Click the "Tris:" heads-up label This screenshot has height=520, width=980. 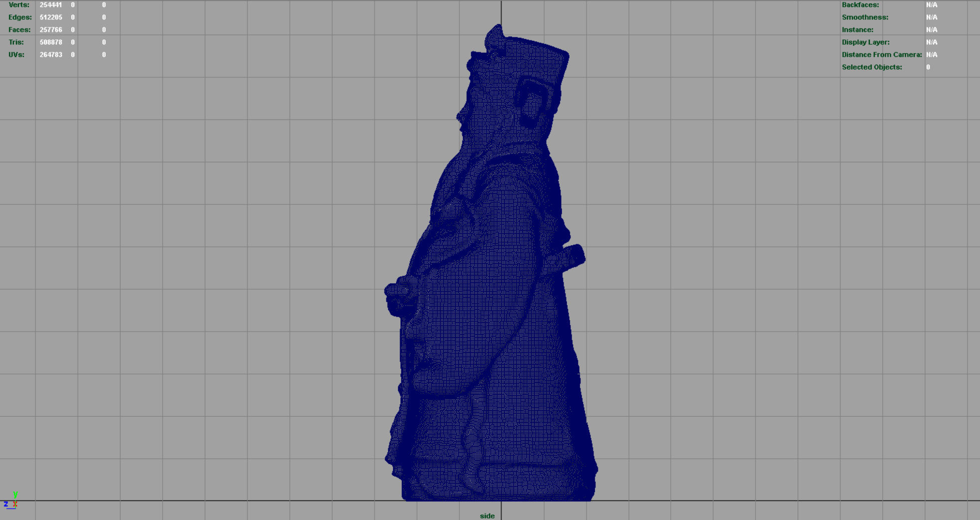coord(16,42)
